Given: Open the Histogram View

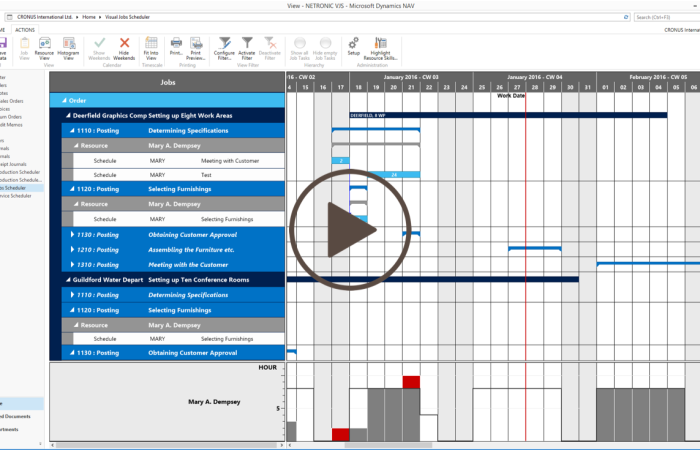Looking at the screenshot, I should 68,49.
